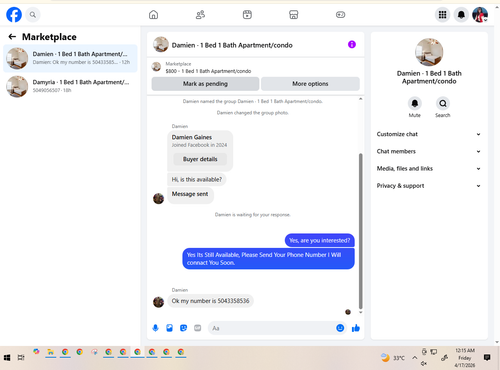
Task: Open the Windows Start menu
Action: click(7, 358)
